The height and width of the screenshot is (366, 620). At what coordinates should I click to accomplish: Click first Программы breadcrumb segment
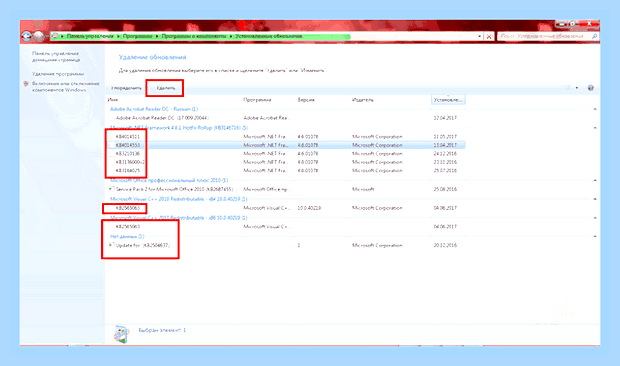137,36
